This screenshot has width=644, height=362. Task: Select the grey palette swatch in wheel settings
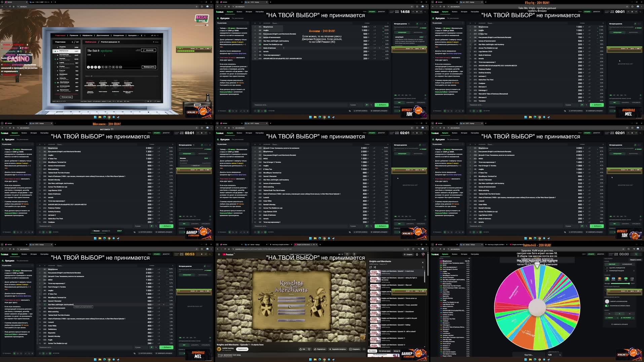click(x=632, y=278)
